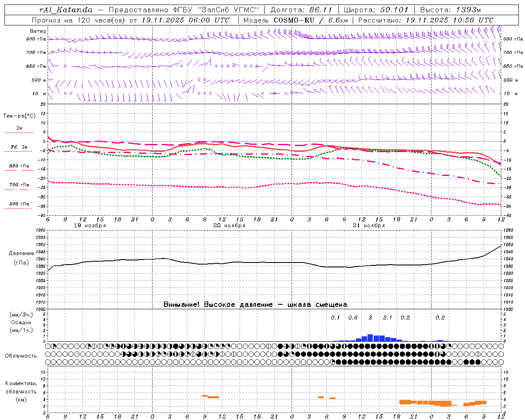
Task: Click the 'Тем-ра(°C)' temperature panel label
Action: click(19, 116)
